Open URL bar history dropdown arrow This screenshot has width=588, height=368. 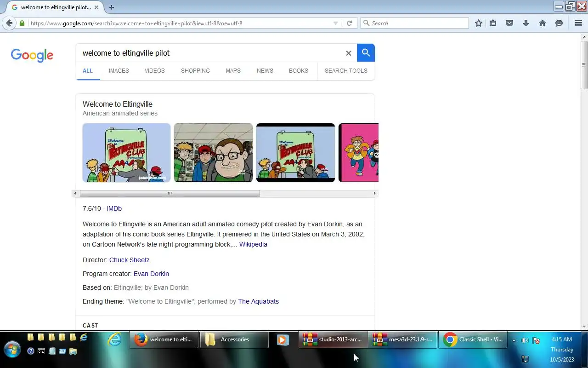[335, 23]
